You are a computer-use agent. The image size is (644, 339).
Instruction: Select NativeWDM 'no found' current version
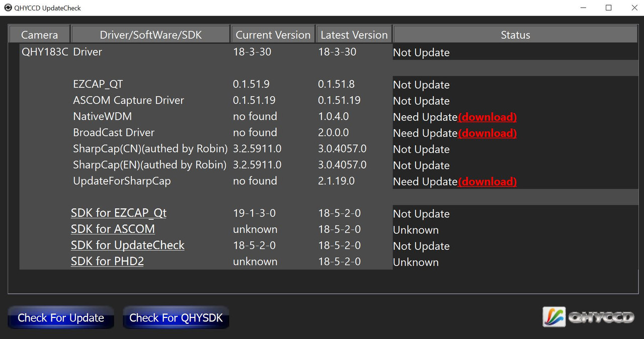pos(255,116)
